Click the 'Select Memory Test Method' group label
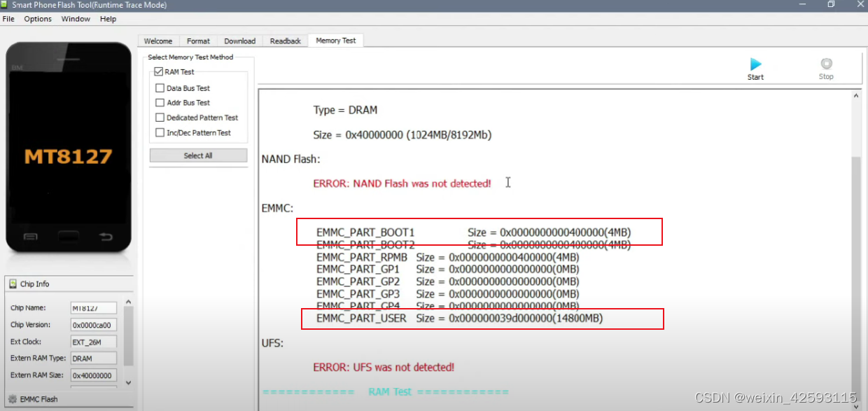Image resolution: width=868 pixels, height=411 pixels. [190, 57]
